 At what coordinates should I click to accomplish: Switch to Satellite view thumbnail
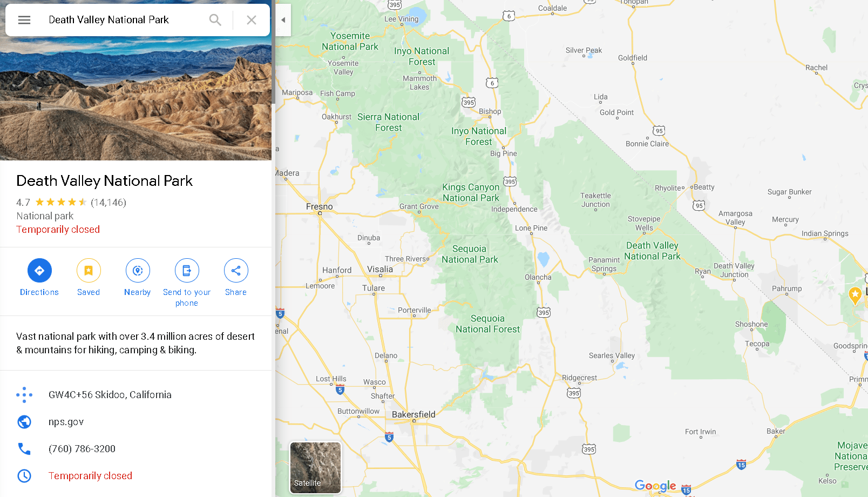click(x=315, y=468)
